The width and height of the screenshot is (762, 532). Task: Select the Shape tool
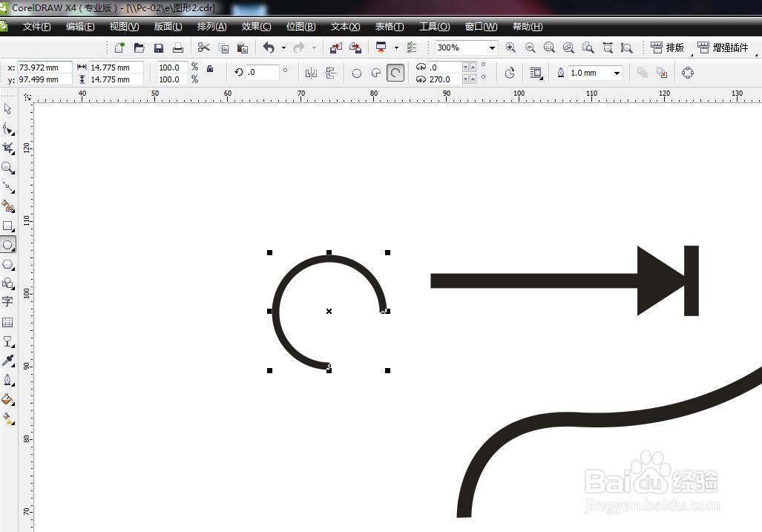point(8,128)
